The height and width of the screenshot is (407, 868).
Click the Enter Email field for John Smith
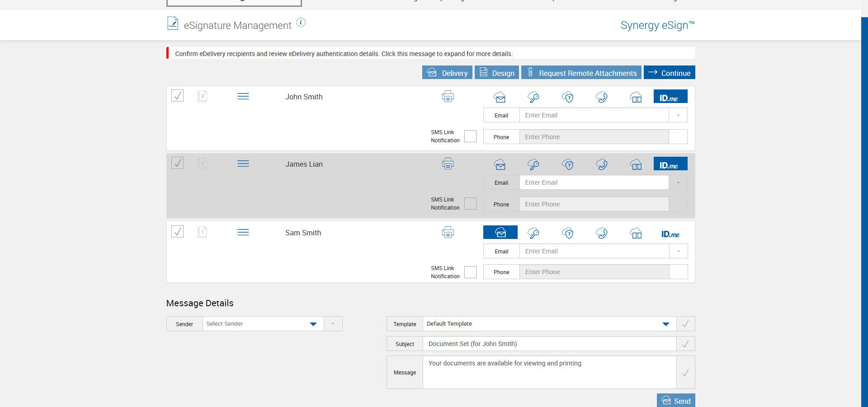[594, 115]
